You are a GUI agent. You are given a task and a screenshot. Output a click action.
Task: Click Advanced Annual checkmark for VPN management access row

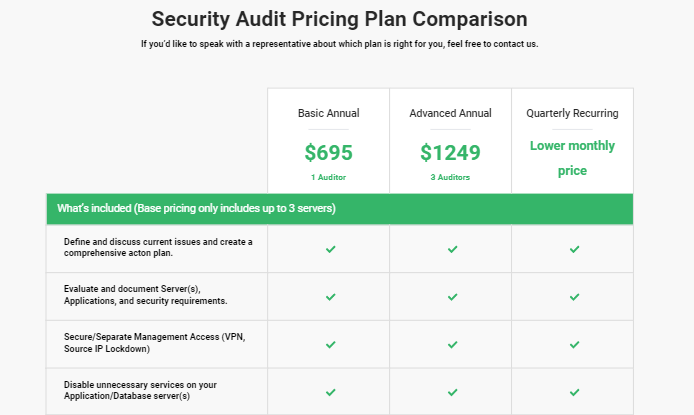[x=452, y=344]
